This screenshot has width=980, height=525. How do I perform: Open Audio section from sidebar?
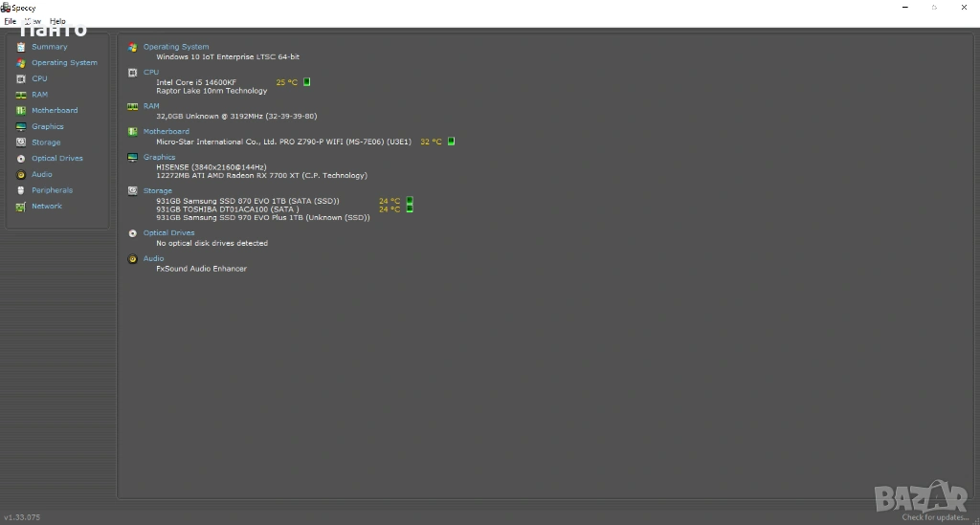pyautogui.click(x=42, y=174)
